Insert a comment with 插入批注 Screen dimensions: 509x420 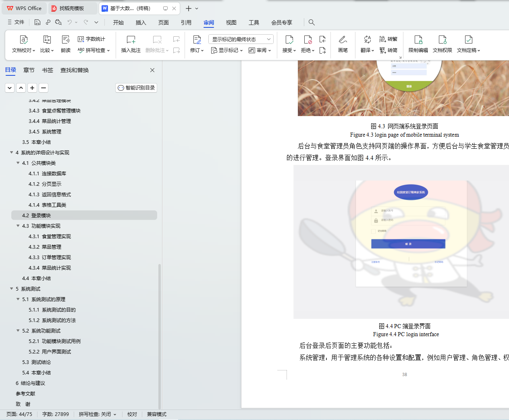(131, 44)
